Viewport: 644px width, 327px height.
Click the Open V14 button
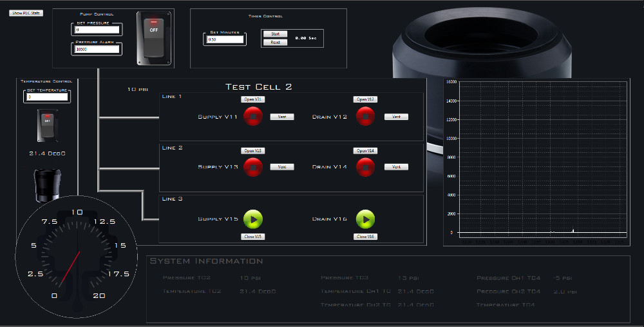coord(365,150)
